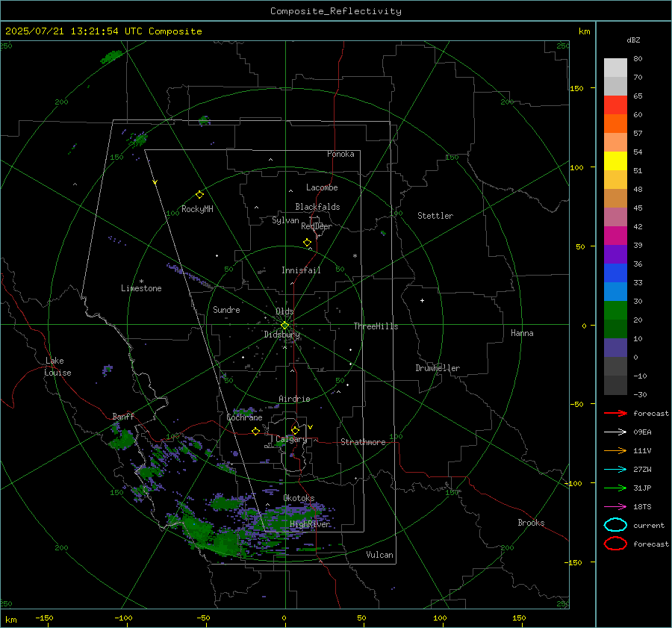Click the Lacombe town label
Image resolution: width=672 pixels, height=628 pixels.
tap(322, 187)
